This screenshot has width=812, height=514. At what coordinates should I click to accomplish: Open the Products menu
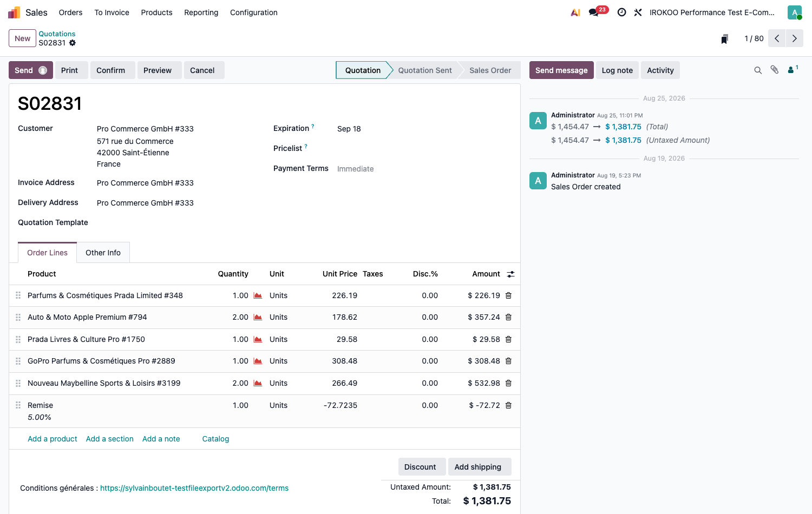coord(157,12)
